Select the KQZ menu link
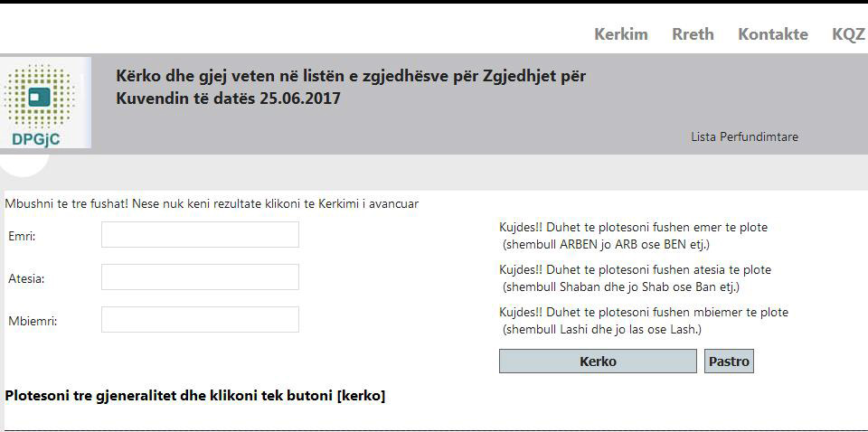Image resolution: width=868 pixels, height=432 pixels. click(x=849, y=34)
